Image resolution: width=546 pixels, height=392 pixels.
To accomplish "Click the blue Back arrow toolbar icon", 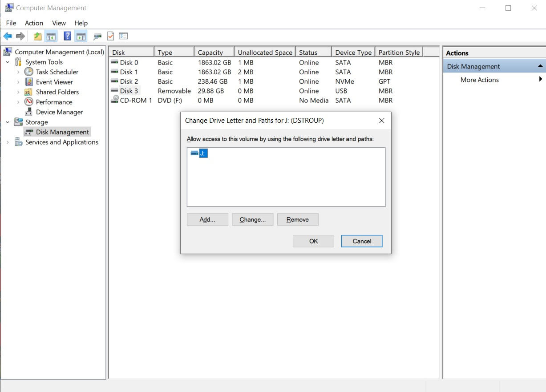I will [8, 36].
